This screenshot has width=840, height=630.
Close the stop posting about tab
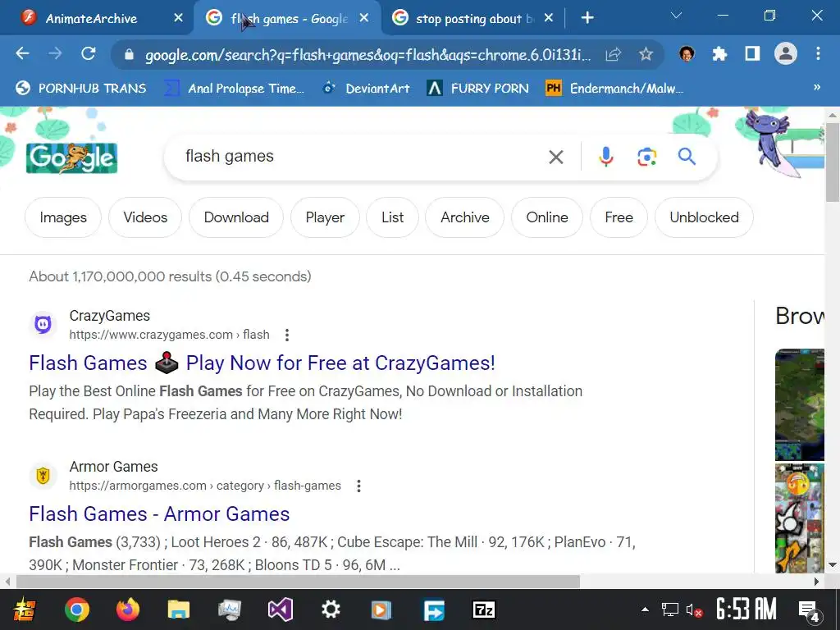[549, 18]
